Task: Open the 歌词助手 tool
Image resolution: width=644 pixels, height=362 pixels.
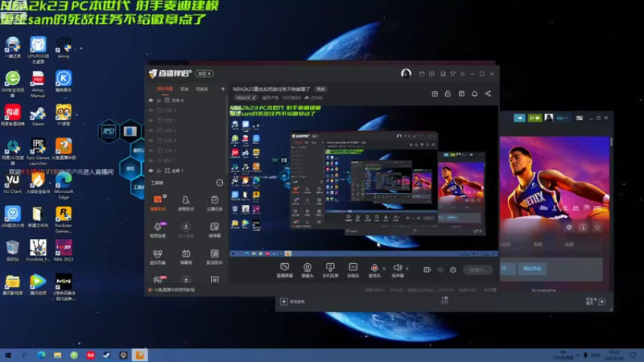Action: tap(214, 257)
